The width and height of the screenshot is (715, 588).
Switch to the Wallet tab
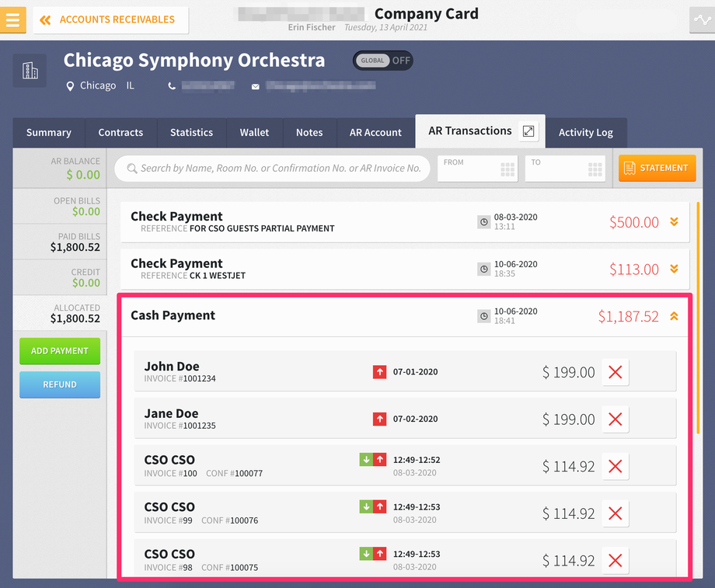(x=254, y=133)
